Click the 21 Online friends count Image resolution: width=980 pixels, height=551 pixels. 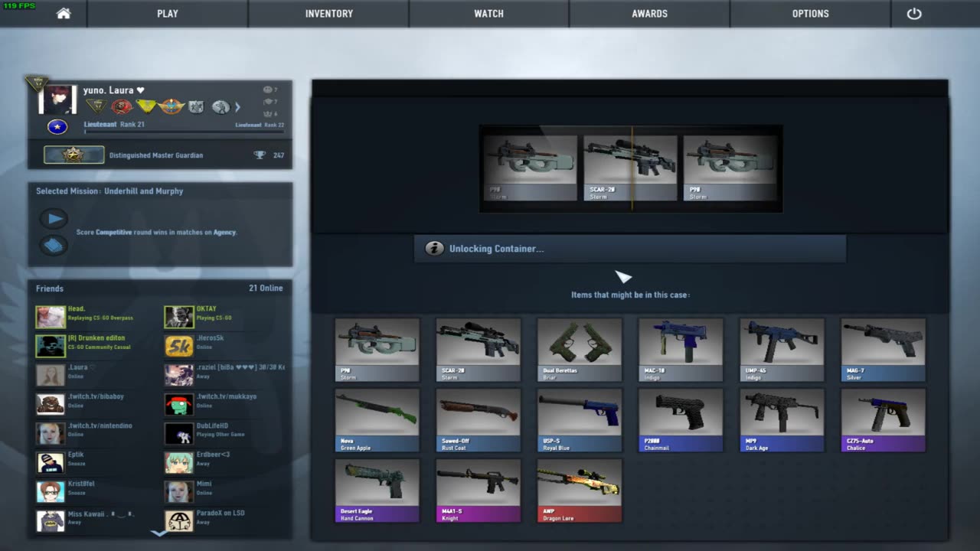pos(266,289)
